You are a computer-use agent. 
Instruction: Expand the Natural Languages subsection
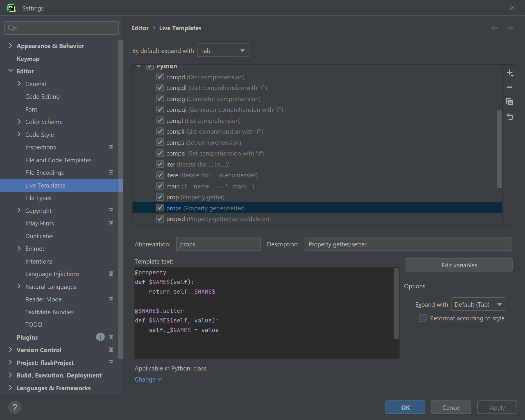19,286
